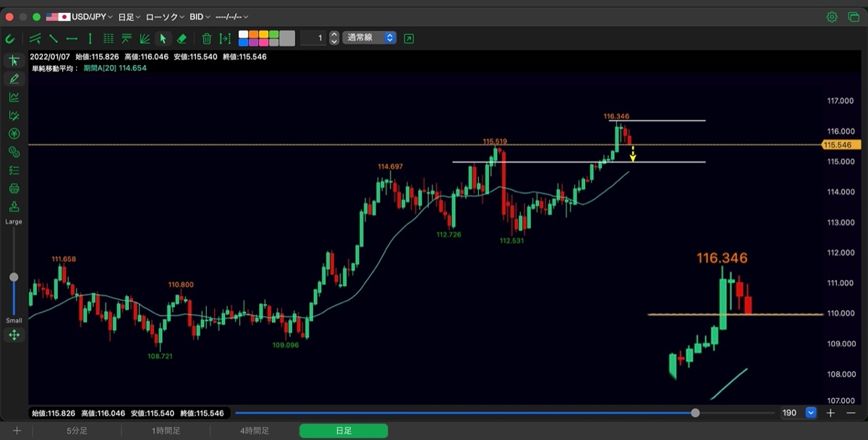Click the export arrow button beside 通常線
The width and height of the screenshot is (868, 440).
409,38
